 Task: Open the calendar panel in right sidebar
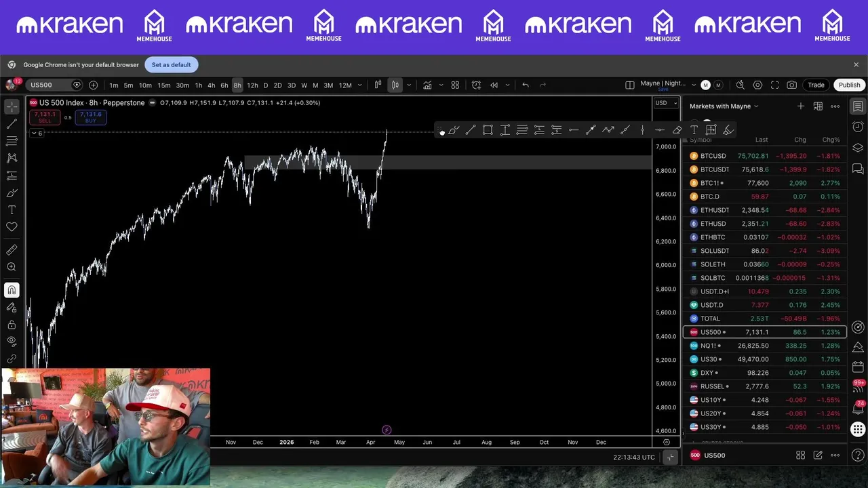(858, 367)
